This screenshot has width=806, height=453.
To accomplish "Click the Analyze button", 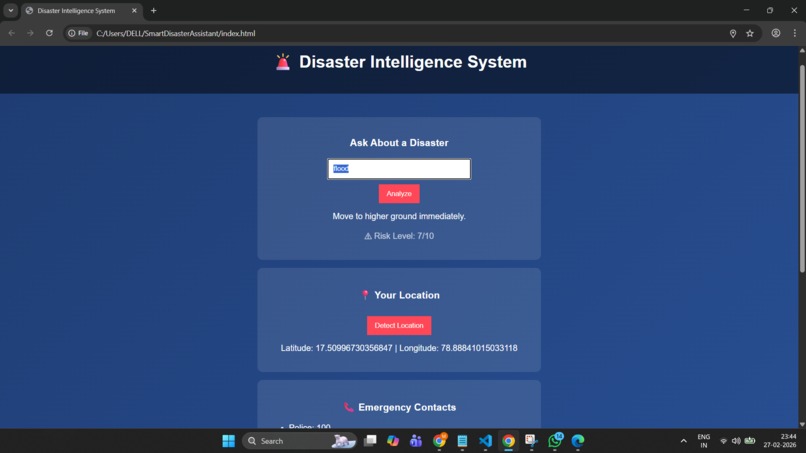I will click(x=399, y=194).
